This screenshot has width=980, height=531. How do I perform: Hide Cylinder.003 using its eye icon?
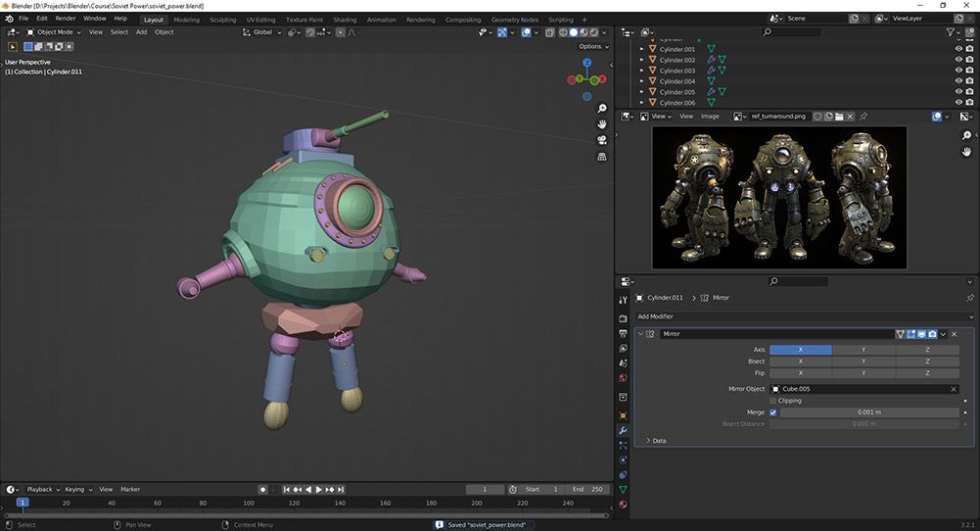coord(958,71)
